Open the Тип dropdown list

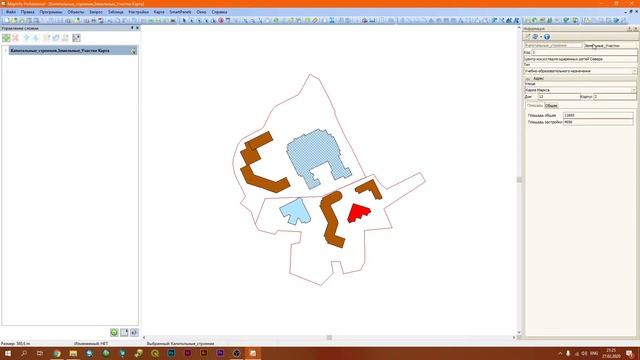[x=634, y=71]
